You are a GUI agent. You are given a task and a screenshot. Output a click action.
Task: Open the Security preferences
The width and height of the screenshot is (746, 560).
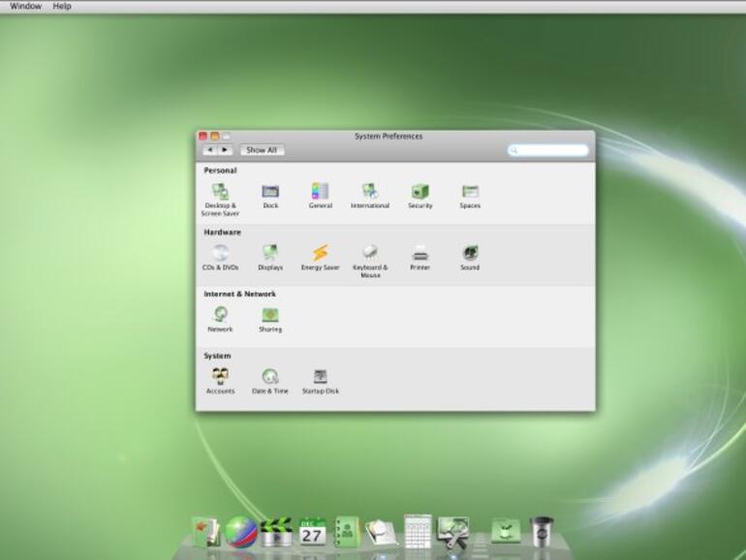click(x=420, y=193)
